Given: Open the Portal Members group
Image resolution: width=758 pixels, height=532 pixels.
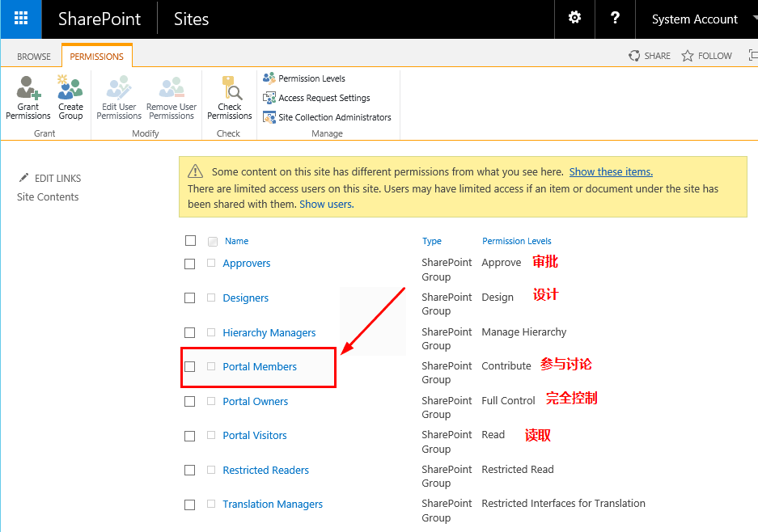Looking at the screenshot, I should (x=260, y=367).
